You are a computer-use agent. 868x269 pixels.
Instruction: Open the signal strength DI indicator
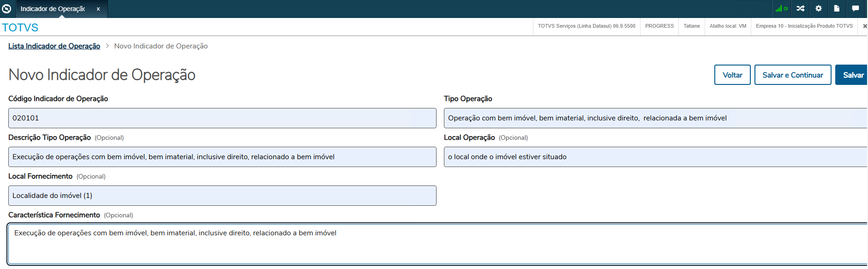tap(782, 9)
